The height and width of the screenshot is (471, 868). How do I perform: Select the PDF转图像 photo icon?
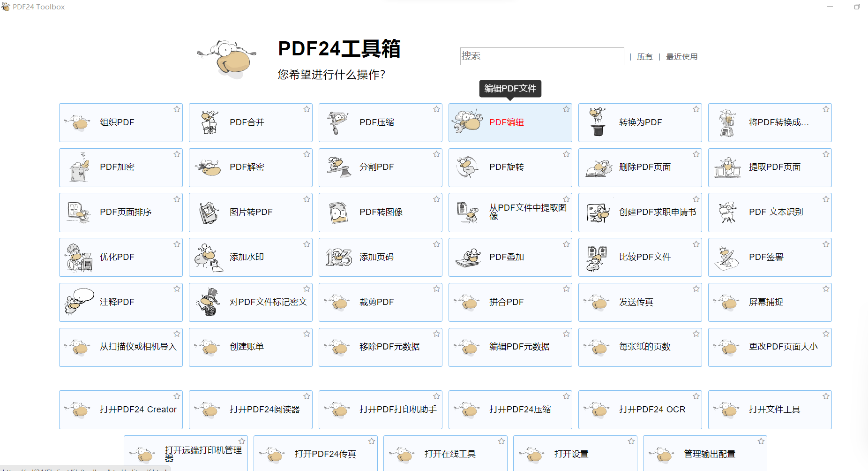coord(338,213)
